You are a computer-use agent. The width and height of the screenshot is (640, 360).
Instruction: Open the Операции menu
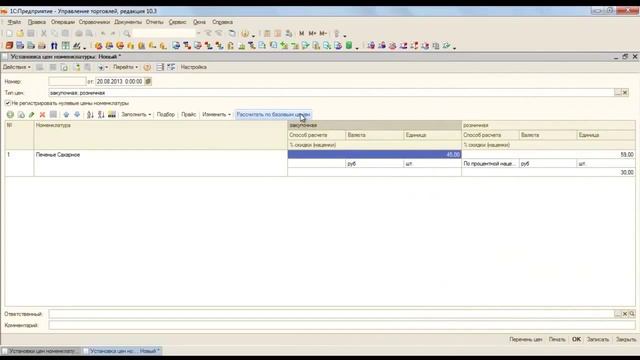(63, 22)
